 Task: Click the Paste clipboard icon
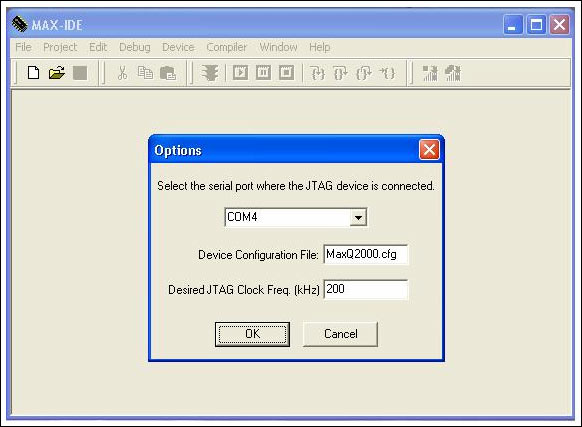[168, 73]
